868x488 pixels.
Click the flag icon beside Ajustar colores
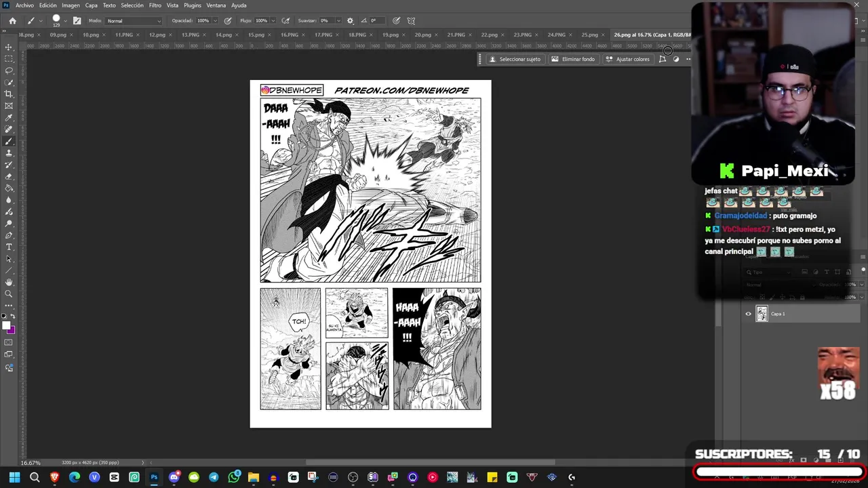click(x=663, y=59)
